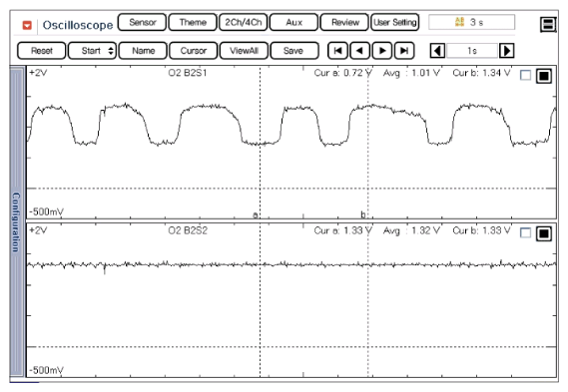Viewport: 568px width, 392px height.
Task: Jump to first record playback icon
Action: (337, 51)
